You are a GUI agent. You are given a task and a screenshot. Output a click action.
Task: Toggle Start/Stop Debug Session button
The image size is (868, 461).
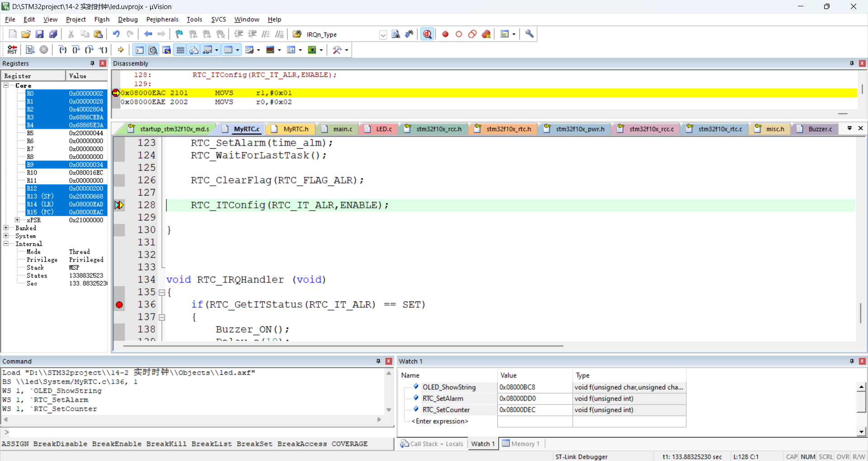click(427, 34)
